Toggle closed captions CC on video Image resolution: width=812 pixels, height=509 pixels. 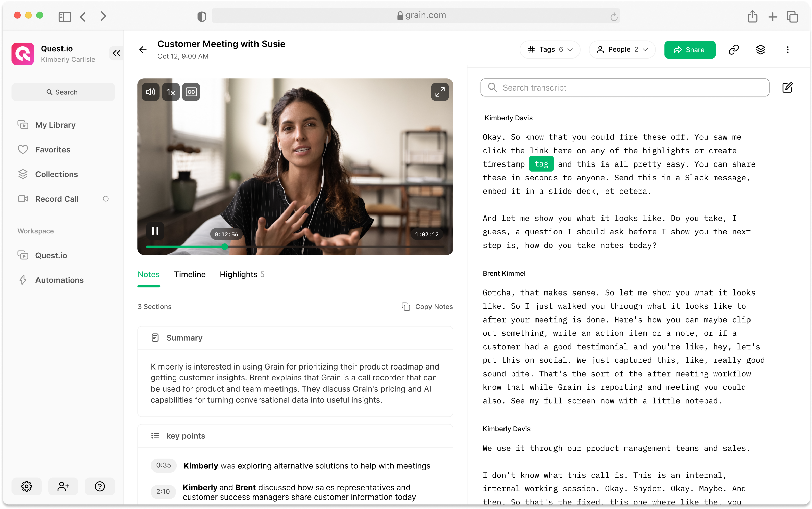[x=191, y=92]
